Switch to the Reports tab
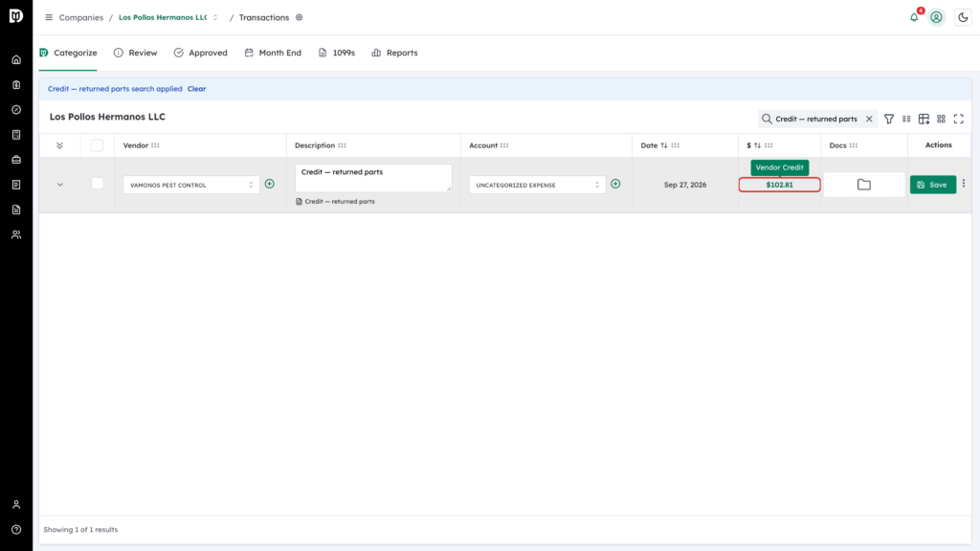This screenshot has height=551, width=980. pos(394,54)
